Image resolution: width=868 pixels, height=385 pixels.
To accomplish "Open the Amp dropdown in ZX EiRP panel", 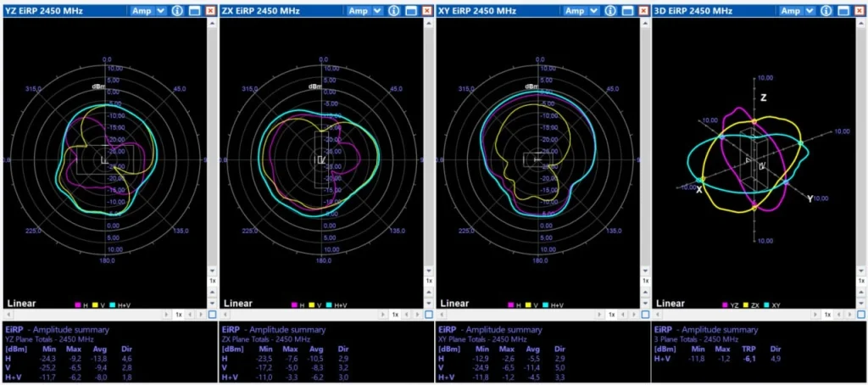I will click(x=364, y=11).
